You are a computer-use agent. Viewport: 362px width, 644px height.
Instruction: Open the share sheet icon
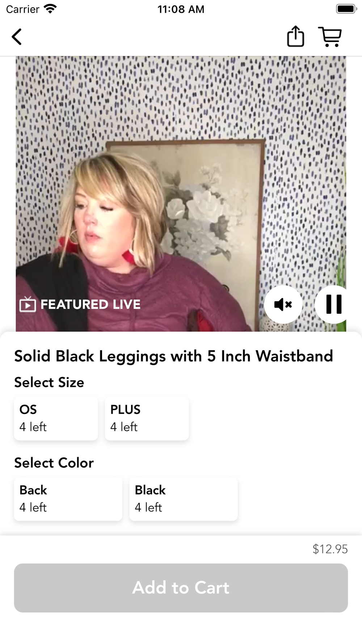tap(295, 36)
